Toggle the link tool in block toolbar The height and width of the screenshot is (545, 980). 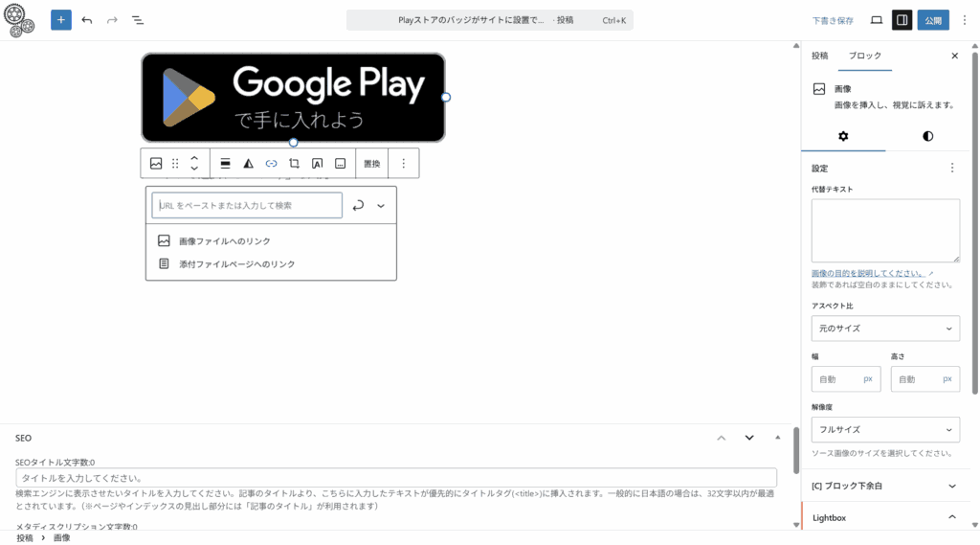tap(271, 164)
